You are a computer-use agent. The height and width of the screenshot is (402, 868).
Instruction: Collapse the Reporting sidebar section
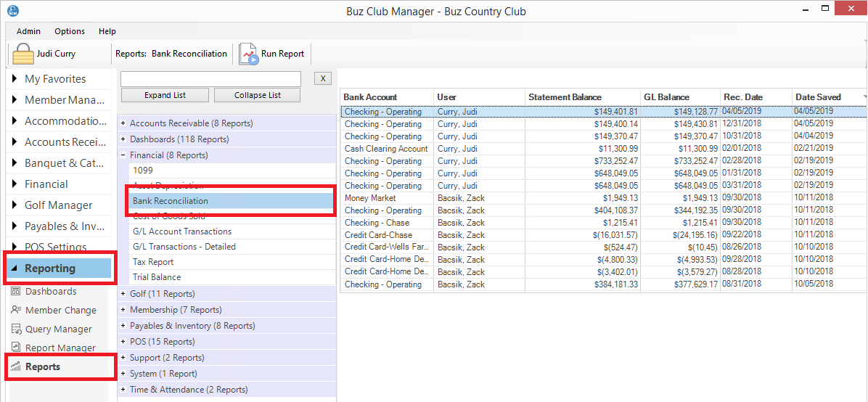16,268
